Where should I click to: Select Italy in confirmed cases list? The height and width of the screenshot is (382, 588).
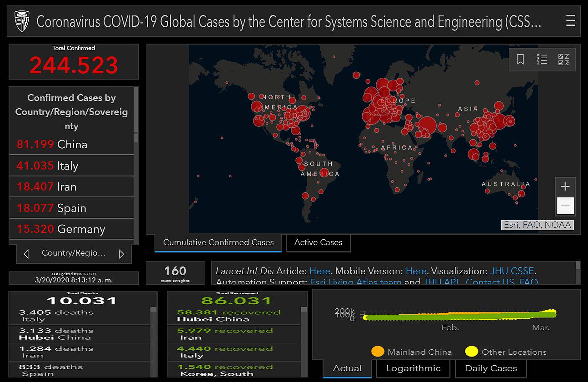pos(71,166)
